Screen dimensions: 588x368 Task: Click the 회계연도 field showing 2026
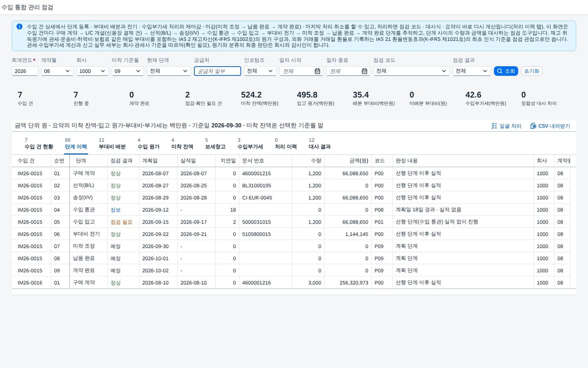point(25,71)
